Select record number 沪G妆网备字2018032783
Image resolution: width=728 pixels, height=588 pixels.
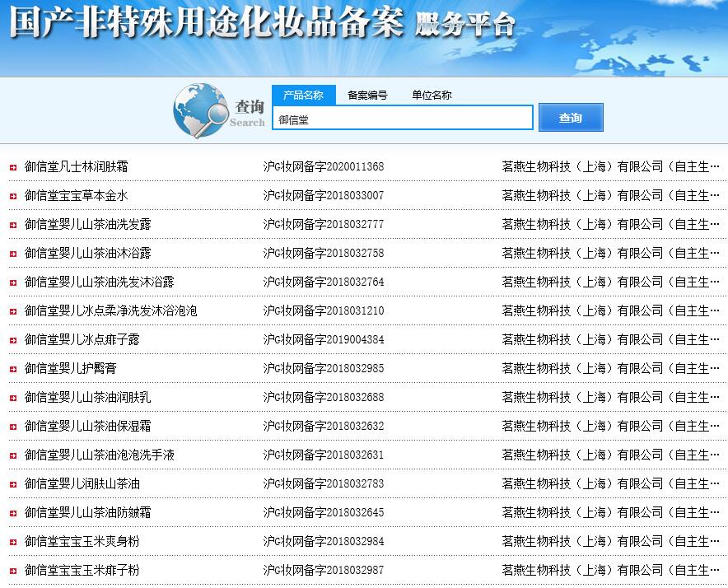coord(324,483)
